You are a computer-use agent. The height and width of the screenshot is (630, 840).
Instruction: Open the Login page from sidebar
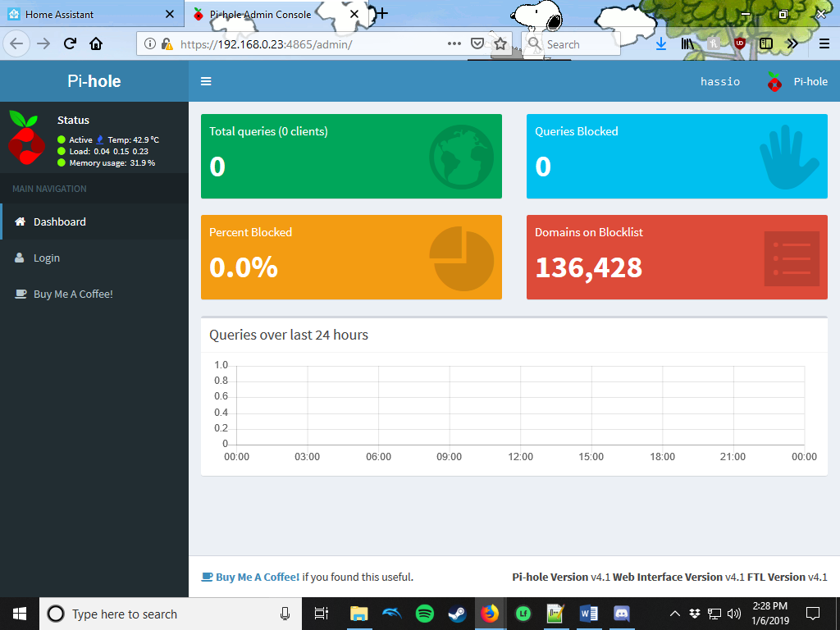pyautogui.click(x=49, y=258)
